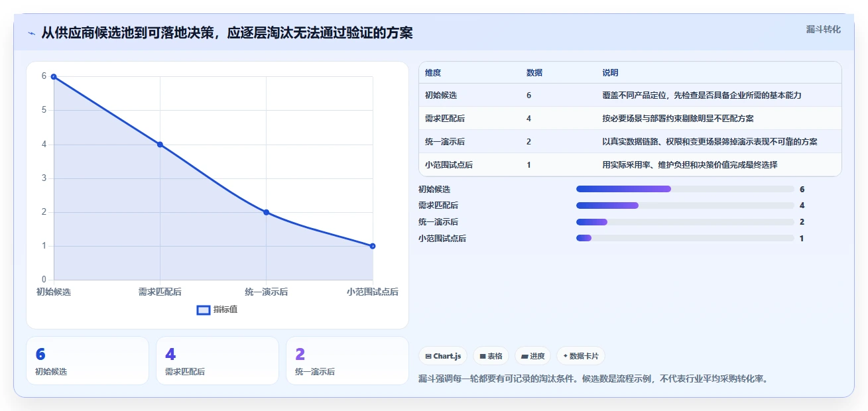
Task: Click the 需求匹配后 table row cell
Action: click(x=445, y=119)
